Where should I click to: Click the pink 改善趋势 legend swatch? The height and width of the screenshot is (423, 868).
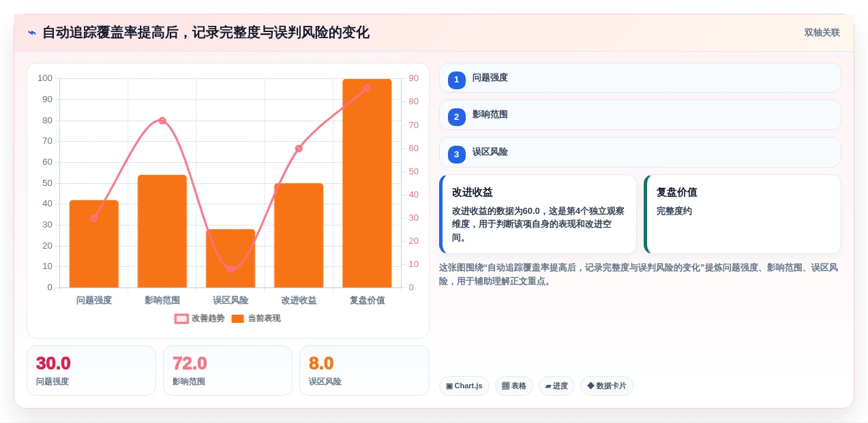point(181,318)
